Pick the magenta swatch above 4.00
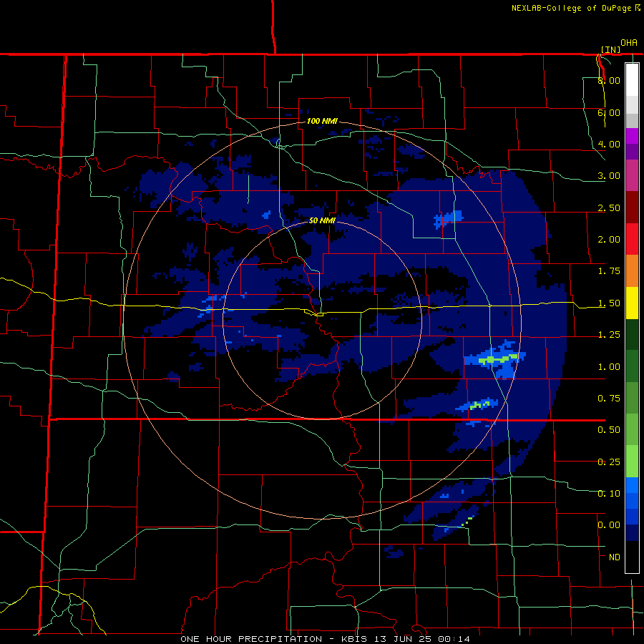The height and width of the screenshot is (644, 644). tap(632, 136)
